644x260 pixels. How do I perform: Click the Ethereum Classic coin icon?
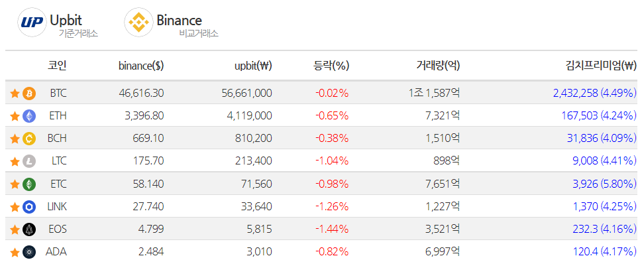[29, 184]
